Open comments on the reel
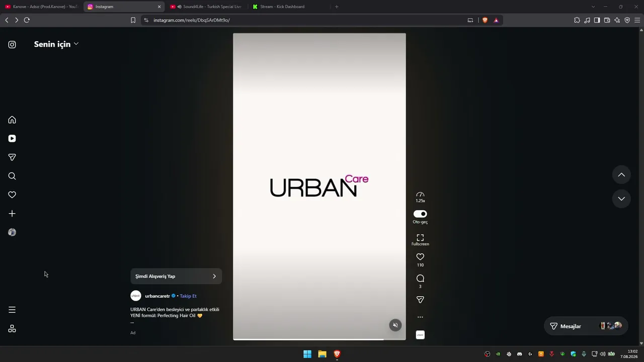Viewport: 644px width, 362px height. coord(420,279)
